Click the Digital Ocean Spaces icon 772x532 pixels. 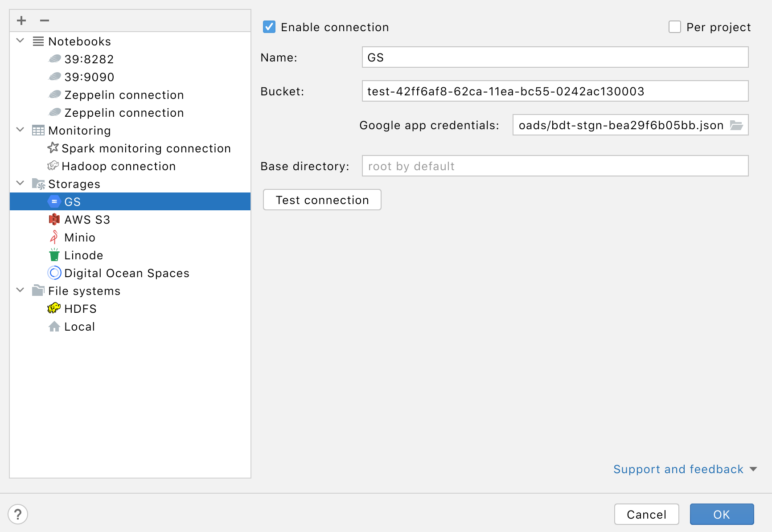(54, 273)
